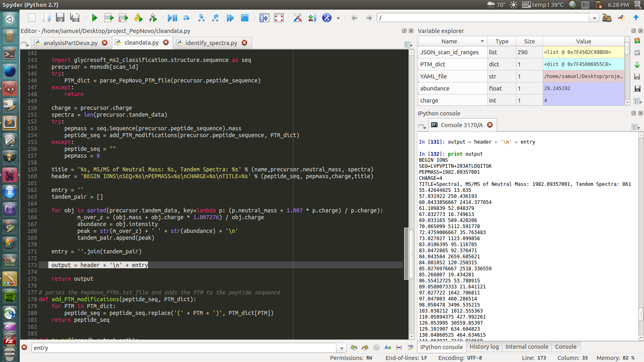Screen dimensions: 644x362
Task: Toggle whole words search option
Action: coord(399,348)
